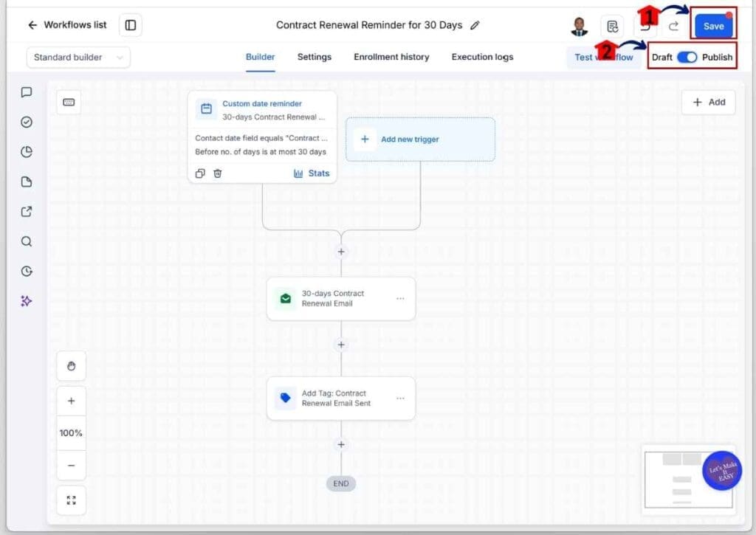Click the Add button on canvas
The height and width of the screenshot is (535, 756).
[x=709, y=102]
